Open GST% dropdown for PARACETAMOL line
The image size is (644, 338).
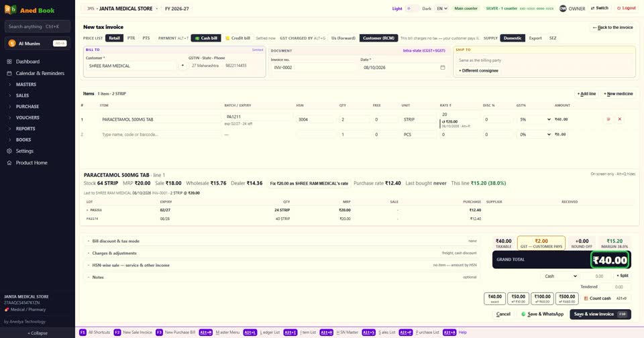(535, 119)
